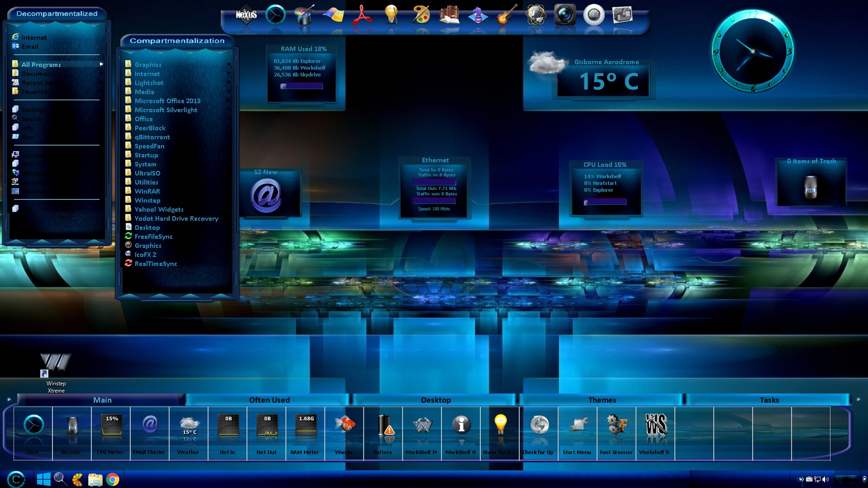Switch to the Themes tab
Screen dimensions: 868x488
(x=602, y=400)
